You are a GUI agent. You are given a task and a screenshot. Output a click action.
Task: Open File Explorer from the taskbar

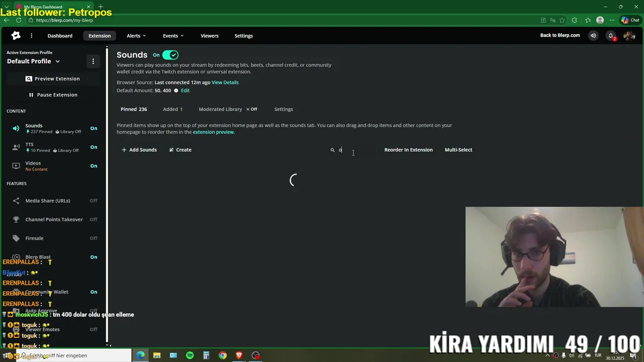click(x=157, y=355)
